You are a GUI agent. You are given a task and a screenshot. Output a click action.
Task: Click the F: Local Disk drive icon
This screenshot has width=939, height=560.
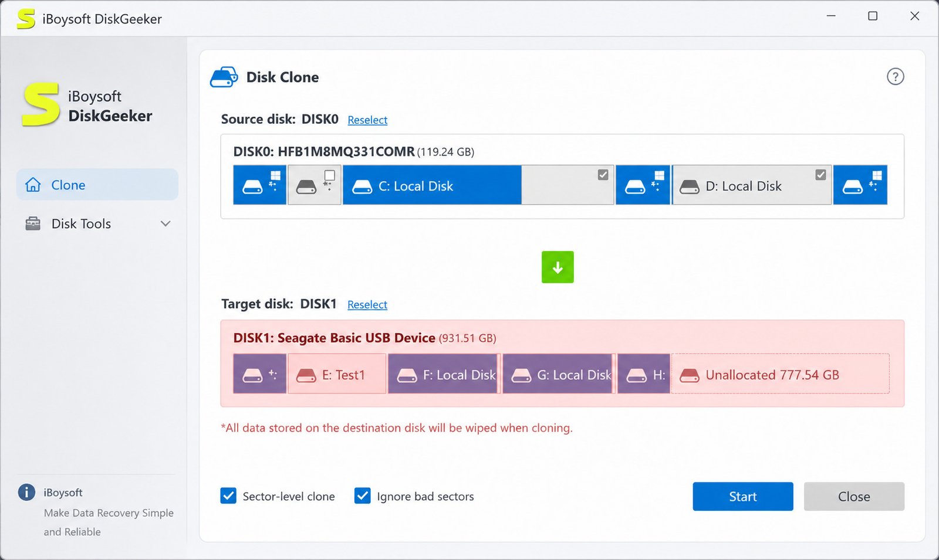coord(407,375)
